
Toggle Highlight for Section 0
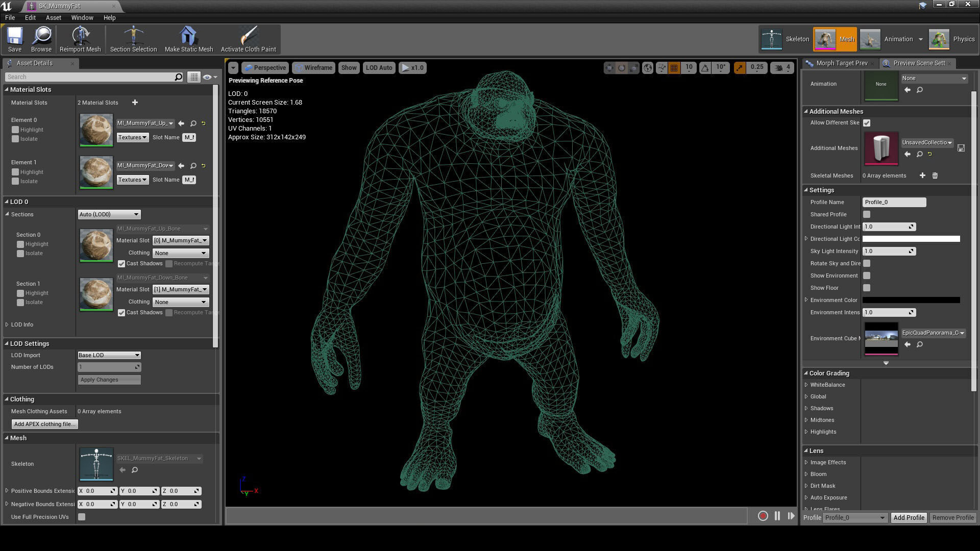(20, 244)
